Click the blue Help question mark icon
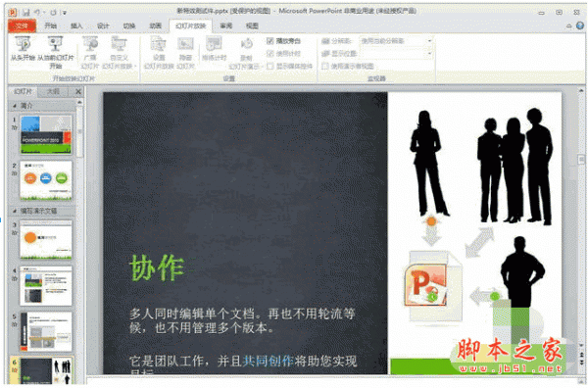Image resolution: width=588 pixels, height=388 pixels. pos(580,25)
